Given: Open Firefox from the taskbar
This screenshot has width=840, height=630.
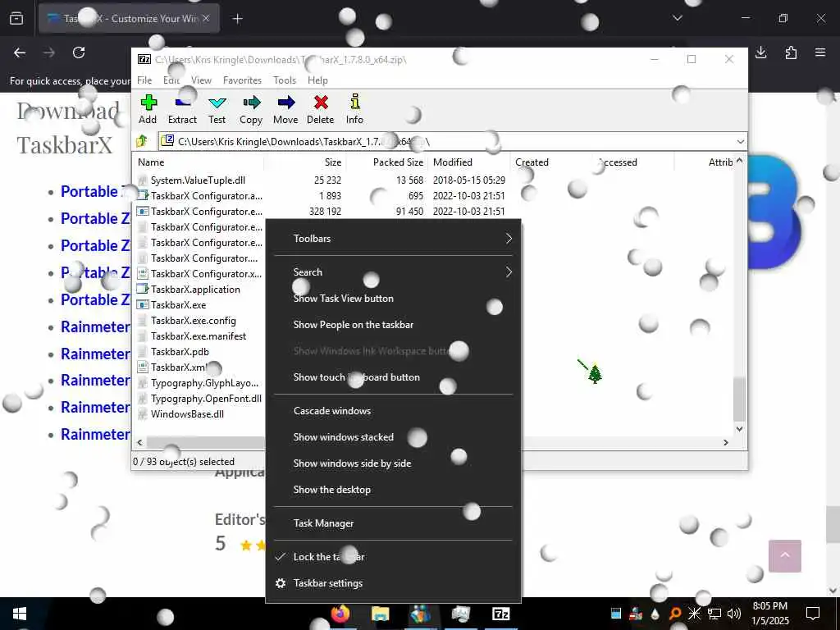Looking at the screenshot, I should [340, 614].
